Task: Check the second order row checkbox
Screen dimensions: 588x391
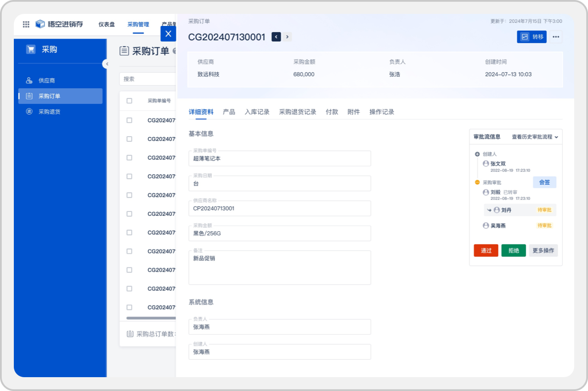Action: pos(129,139)
